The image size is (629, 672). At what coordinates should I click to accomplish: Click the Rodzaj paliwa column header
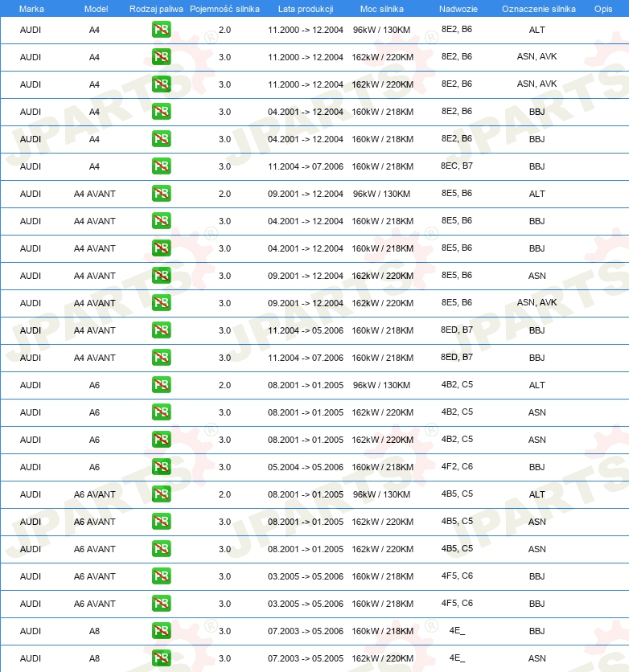tap(156, 9)
